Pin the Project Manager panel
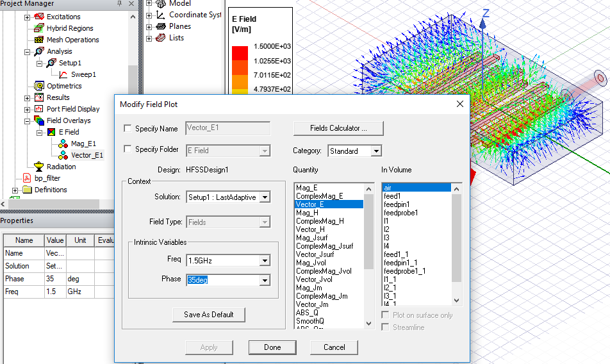Viewport: 610px width, 364px height. pos(119,4)
